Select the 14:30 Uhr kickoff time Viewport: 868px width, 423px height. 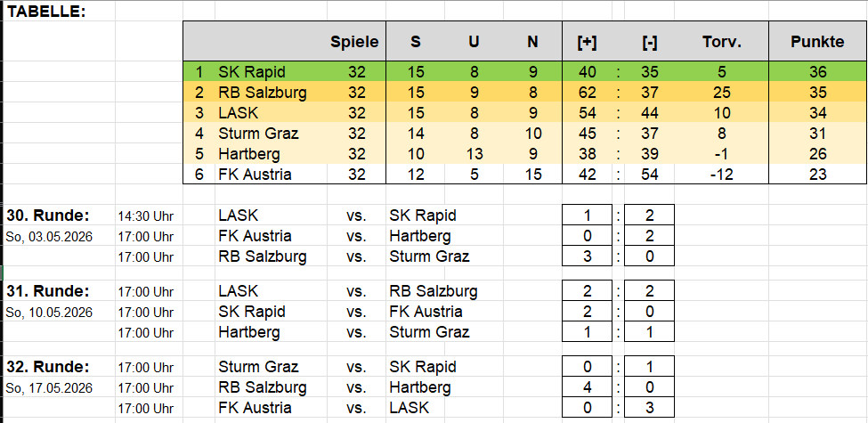point(145,216)
